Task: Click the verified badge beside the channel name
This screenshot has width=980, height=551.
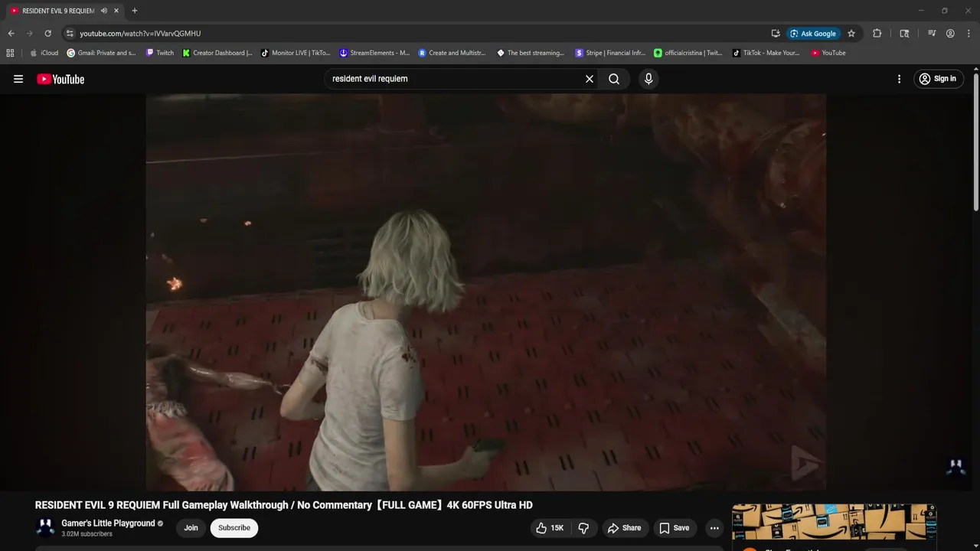Action: click(x=160, y=523)
